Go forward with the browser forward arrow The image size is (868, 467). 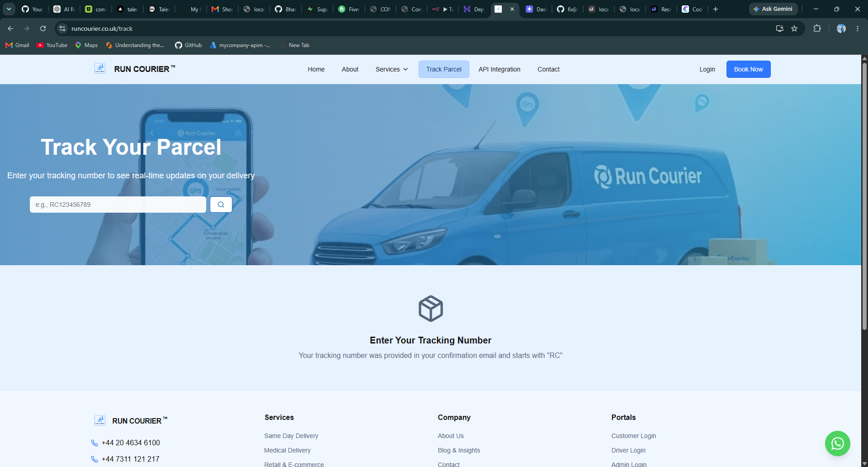click(27, 29)
